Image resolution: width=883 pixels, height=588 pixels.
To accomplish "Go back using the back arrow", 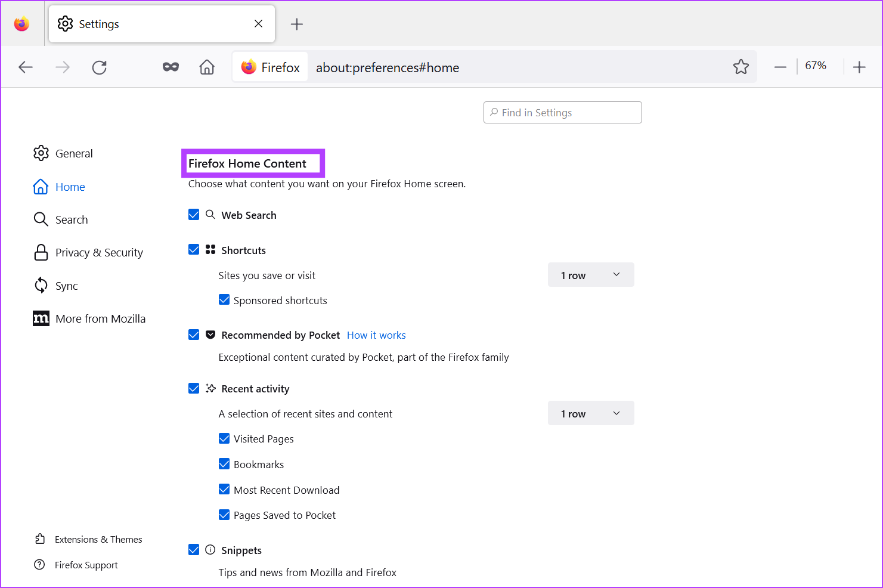I will pyautogui.click(x=26, y=67).
